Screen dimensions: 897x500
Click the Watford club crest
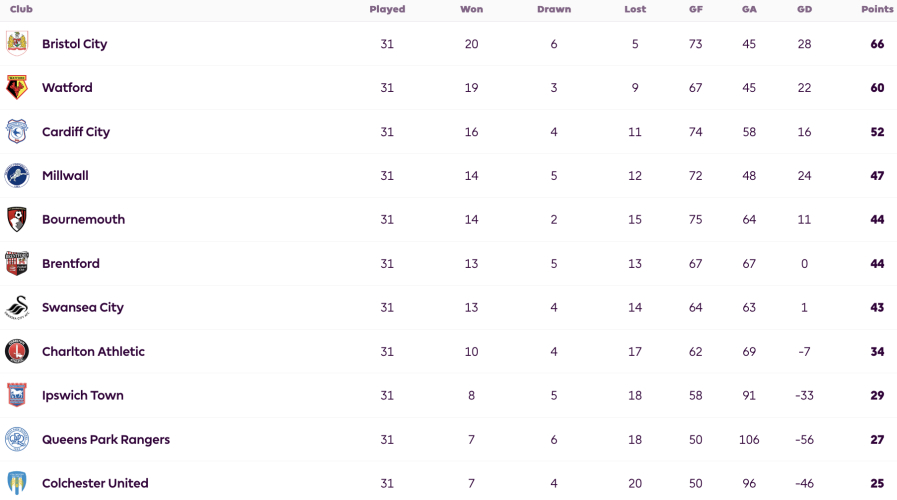[17, 88]
